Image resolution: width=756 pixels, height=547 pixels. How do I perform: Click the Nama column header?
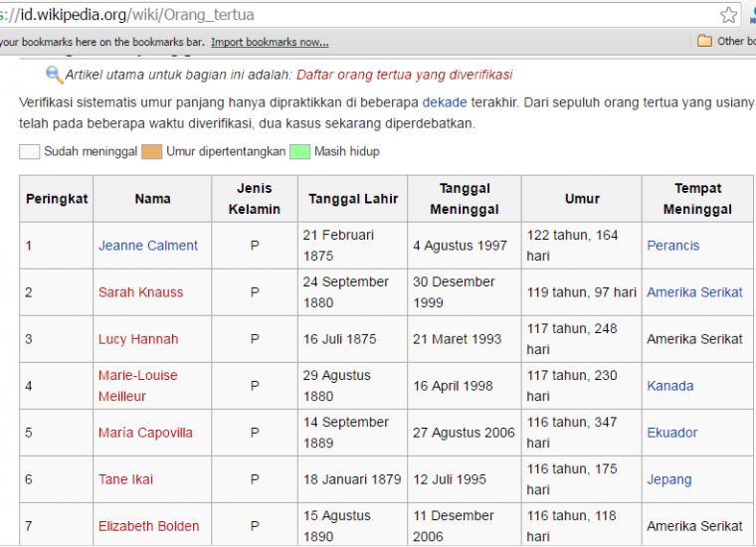point(152,199)
